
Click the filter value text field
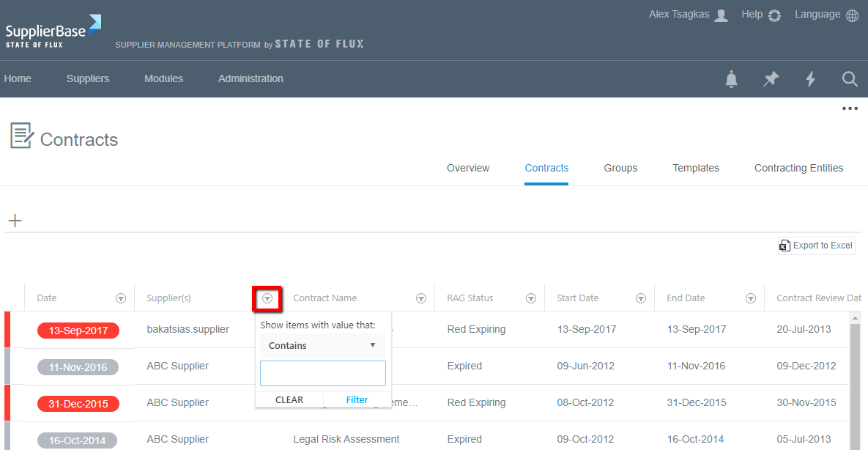pos(322,373)
